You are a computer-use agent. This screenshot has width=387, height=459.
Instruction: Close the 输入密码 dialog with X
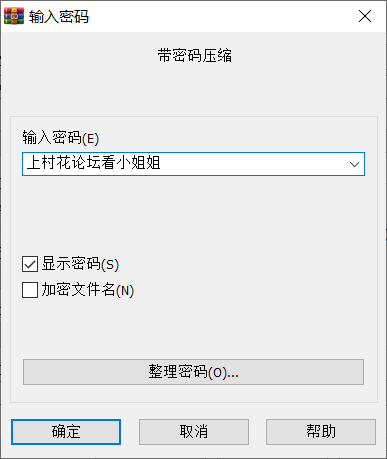(365, 16)
